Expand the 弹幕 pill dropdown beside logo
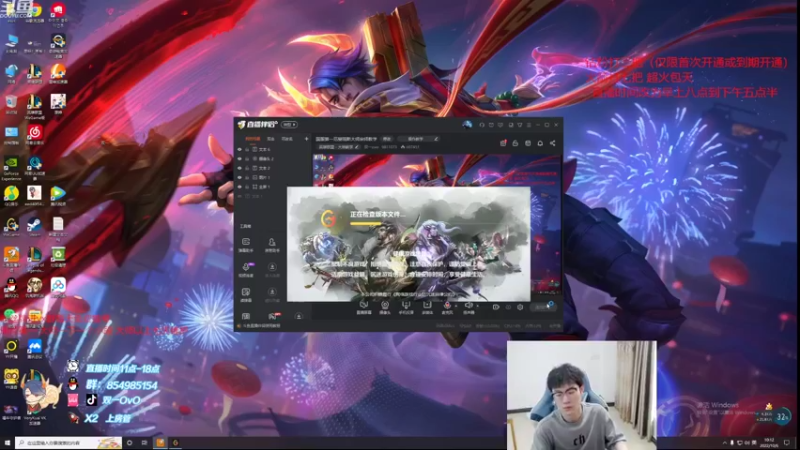800x450 pixels. pyautogui.click(x=289, y=124)
